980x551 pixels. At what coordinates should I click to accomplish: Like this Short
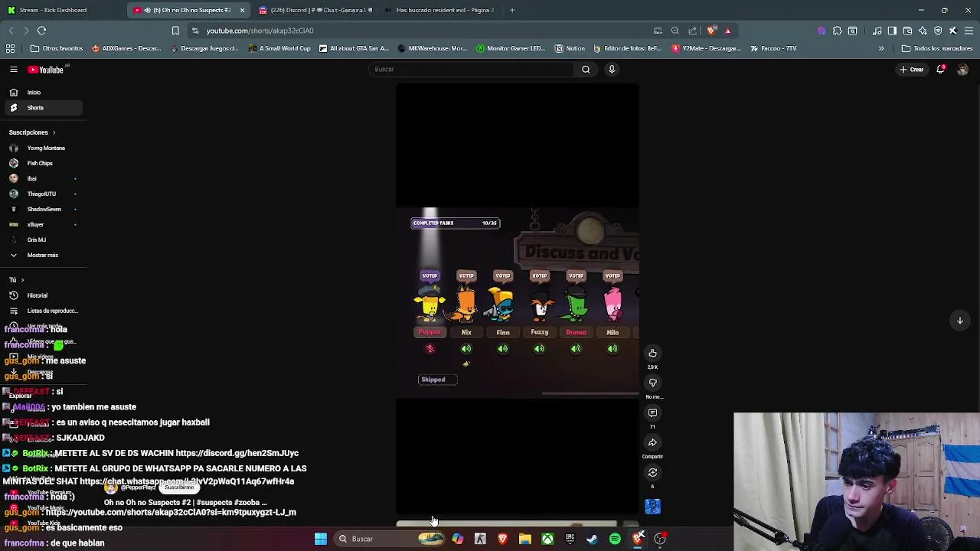(652, 354)
